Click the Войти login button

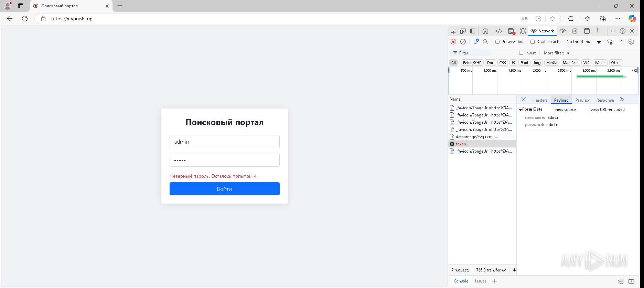coord(224,189)
